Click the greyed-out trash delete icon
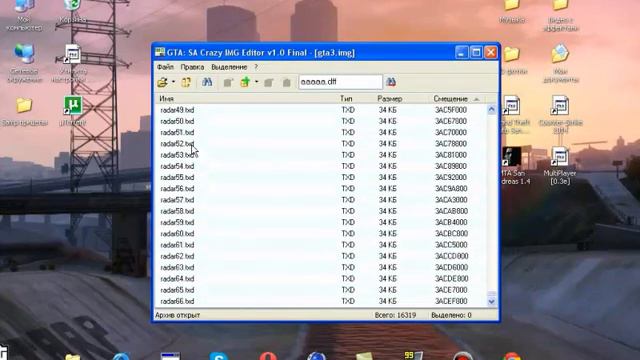The height and width of the screenshot is (360, 640). coord(287,82)
